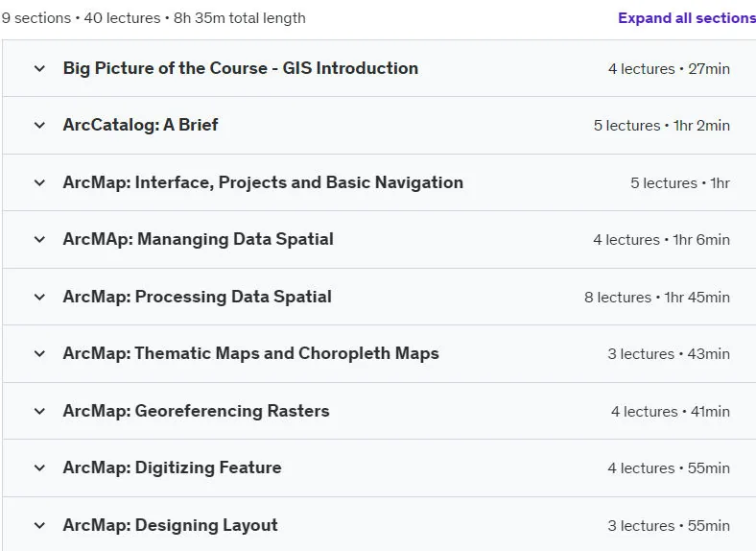
Task: Expand chevron beside ArcMap: Georeferencing Rasters
Action: [39, 411]
